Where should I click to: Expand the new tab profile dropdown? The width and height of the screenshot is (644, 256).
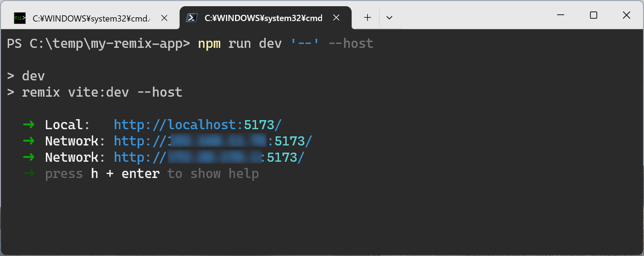389,18
